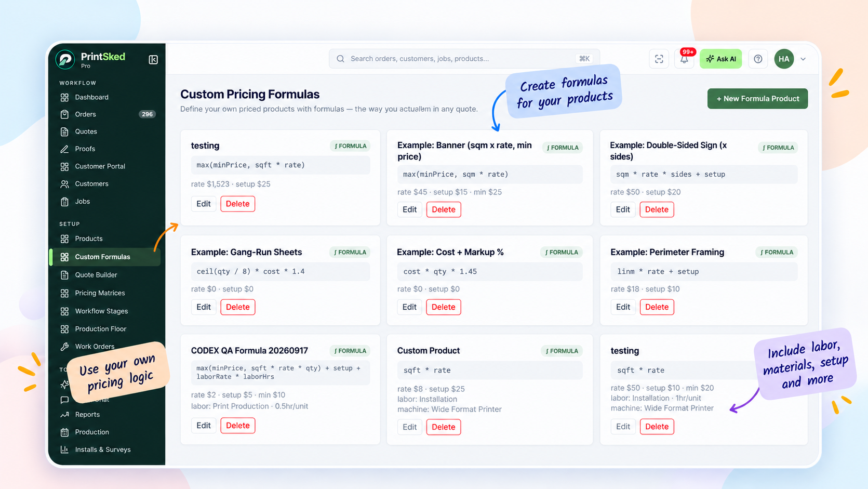Click the 296 orders count badge

(x=147, y=114)
